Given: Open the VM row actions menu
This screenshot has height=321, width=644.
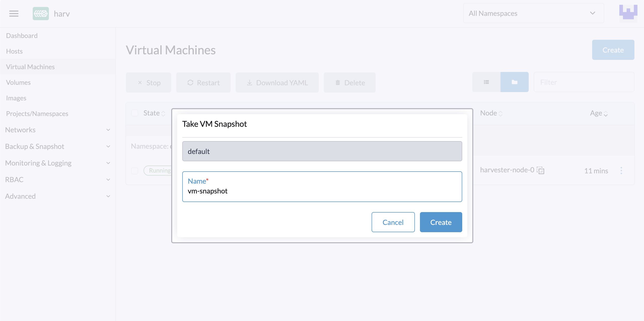Looking at the screenshot, I should [x=621, y=171].
